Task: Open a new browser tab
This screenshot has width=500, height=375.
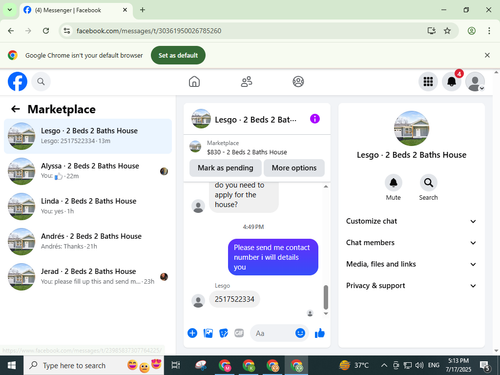Action: point(142,10)
